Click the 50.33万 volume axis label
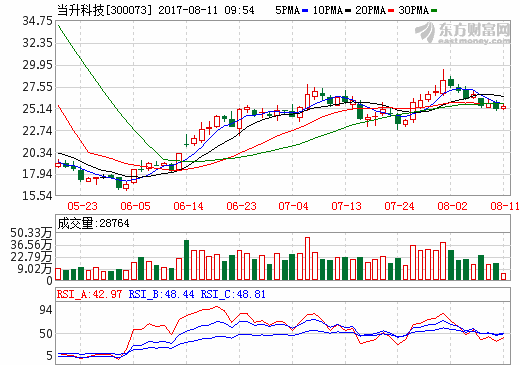This screenshot has width=520, height=365. pos(32,233)
